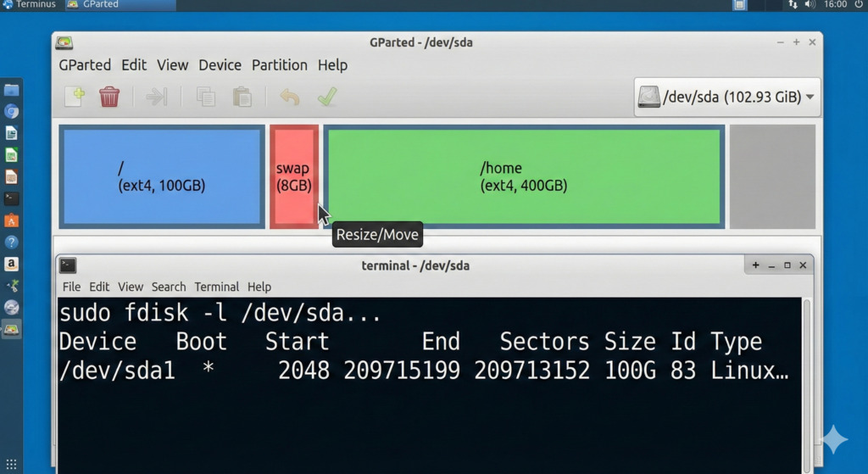The image size is (868, 474).
Task: Click the power icon in top panel
Action: point(859,4)
